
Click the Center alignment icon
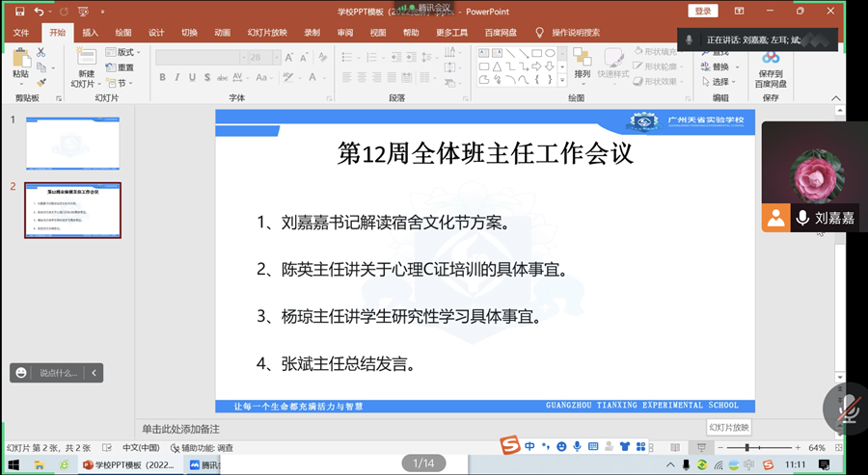362,77
